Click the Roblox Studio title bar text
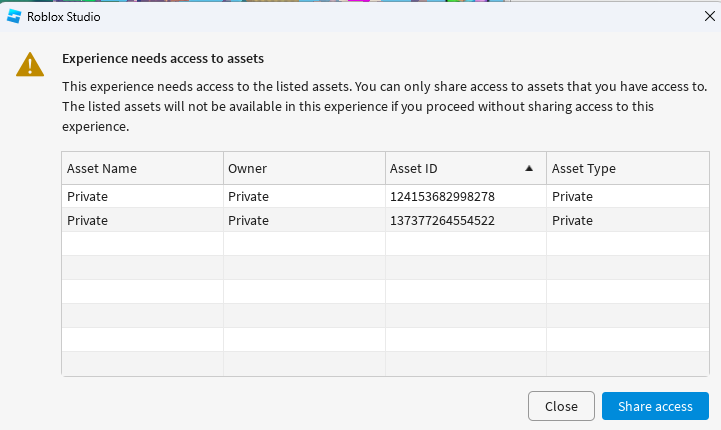This screenshot has height=430, width=721. (x=63, y=17)
